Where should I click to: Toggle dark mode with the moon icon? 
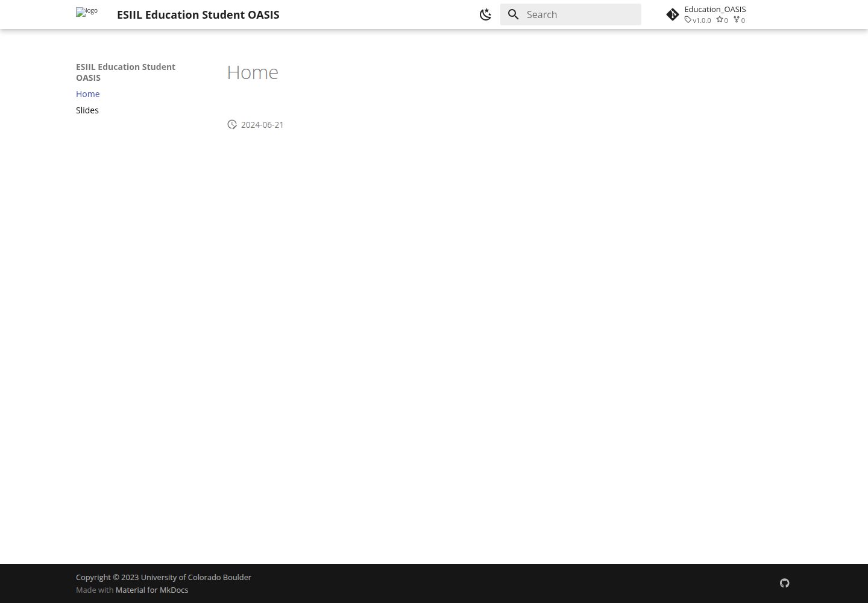[x=485, y=14]
